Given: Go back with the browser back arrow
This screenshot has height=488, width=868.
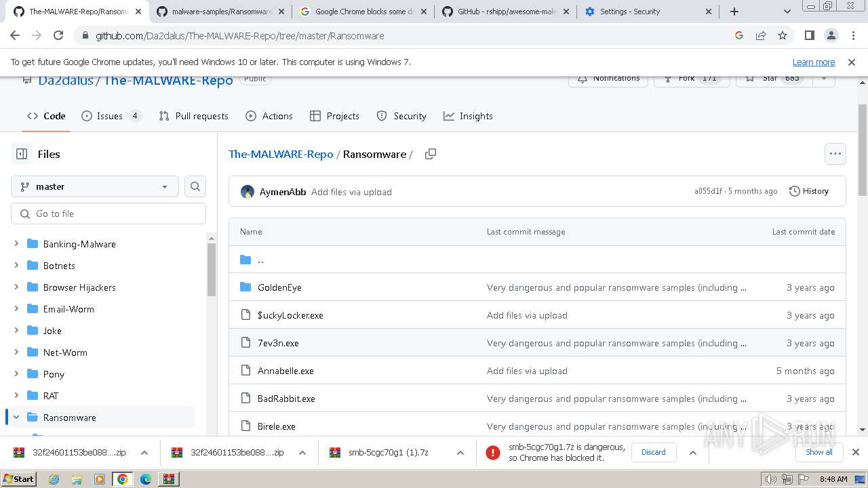Looking at the screenshot, I should coord(15,36).
